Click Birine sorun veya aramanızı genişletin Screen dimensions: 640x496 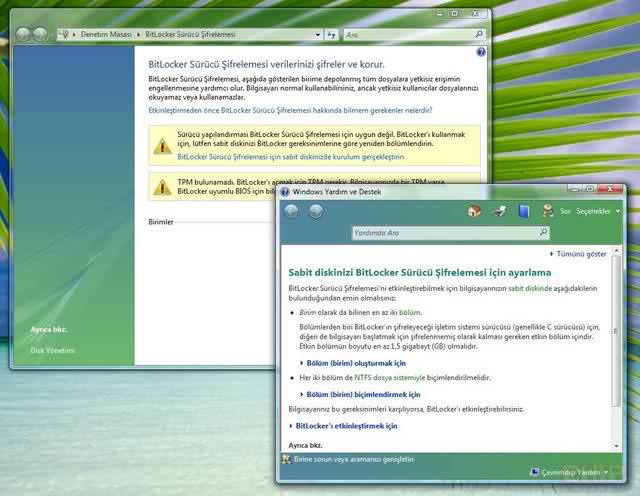tap(353, 459)
